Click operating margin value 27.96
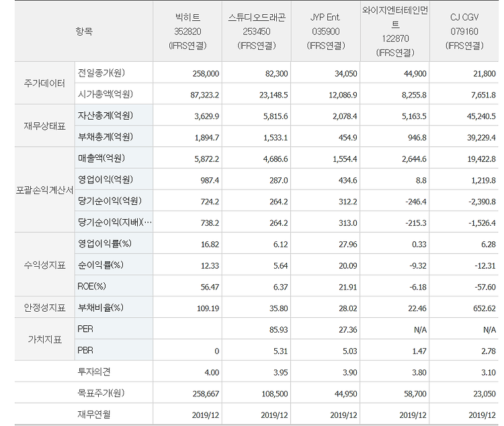Image resolution: width=504 pixels, height=426 pixels. click(348, 245)
